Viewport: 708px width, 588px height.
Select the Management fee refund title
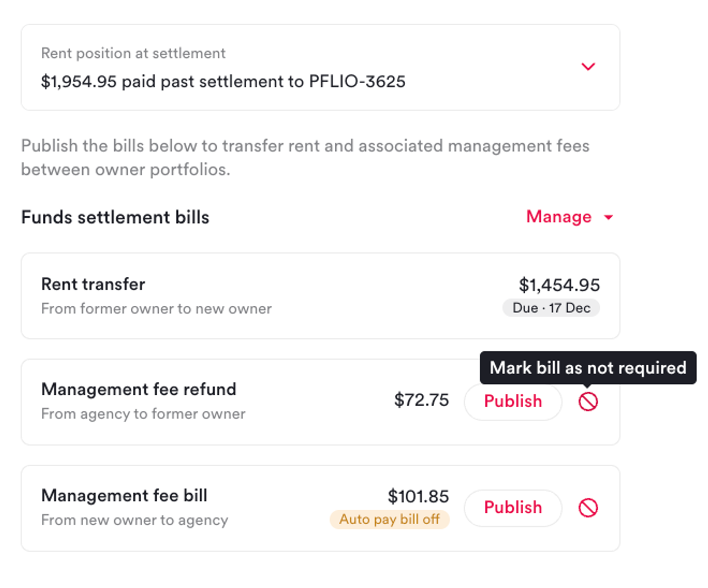139,389
